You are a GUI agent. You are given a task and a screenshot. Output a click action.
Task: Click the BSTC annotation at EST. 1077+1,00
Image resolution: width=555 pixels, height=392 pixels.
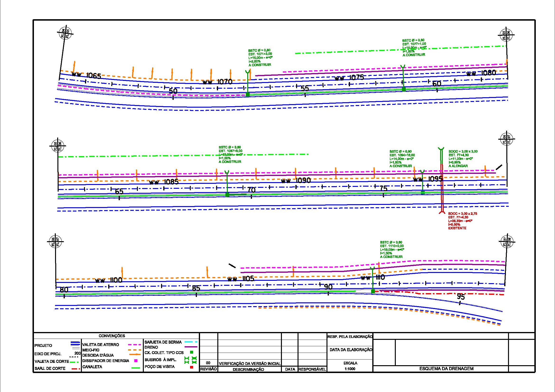[414, 48]
